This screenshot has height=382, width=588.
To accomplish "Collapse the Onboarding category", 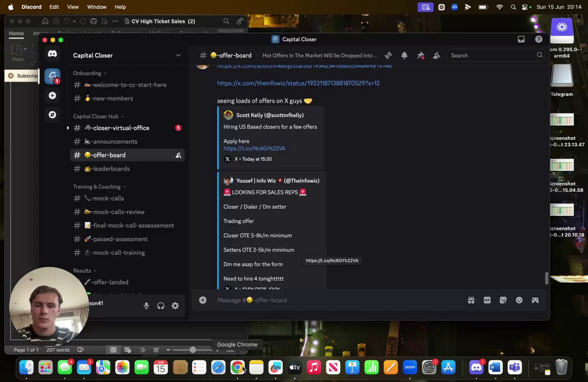I will [x=90, y=73].
